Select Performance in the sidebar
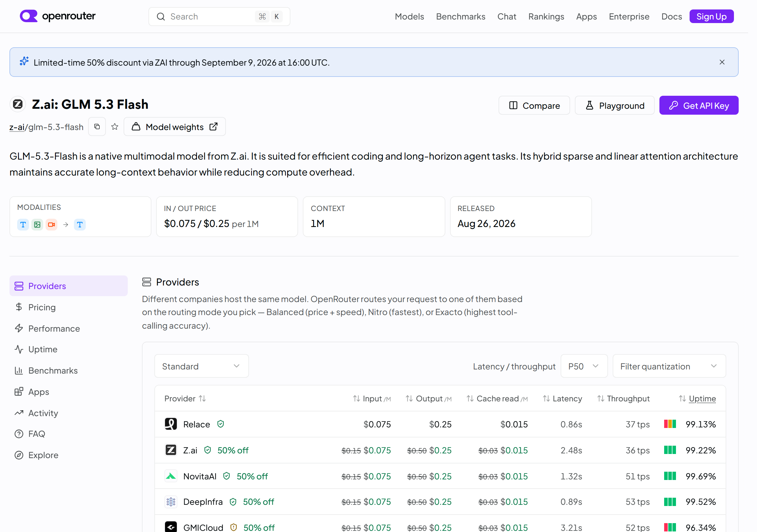Viewport: 757px width, 532px height. pyautogui.click(x=69, y=328)
